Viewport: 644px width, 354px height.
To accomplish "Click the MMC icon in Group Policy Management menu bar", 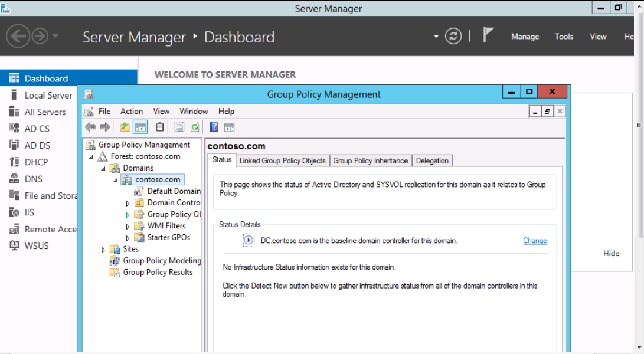I will tap(89, 111).
